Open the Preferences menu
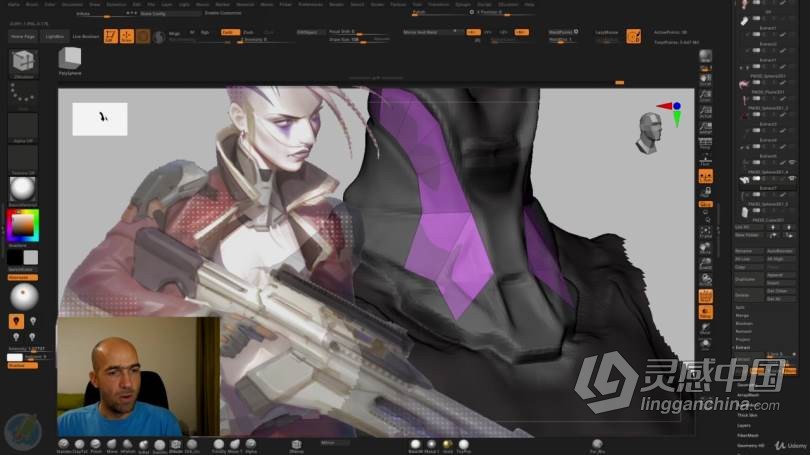The image size is (810, 455). pyautogui.click(x=310, y=4)
